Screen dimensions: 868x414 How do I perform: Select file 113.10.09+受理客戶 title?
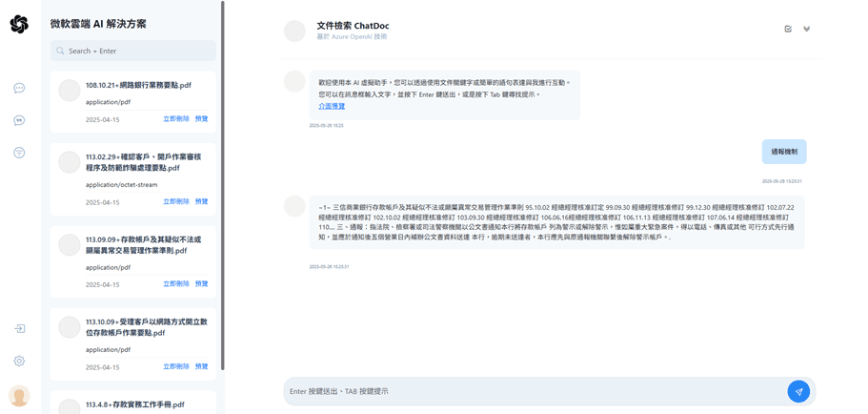(147, 327)
